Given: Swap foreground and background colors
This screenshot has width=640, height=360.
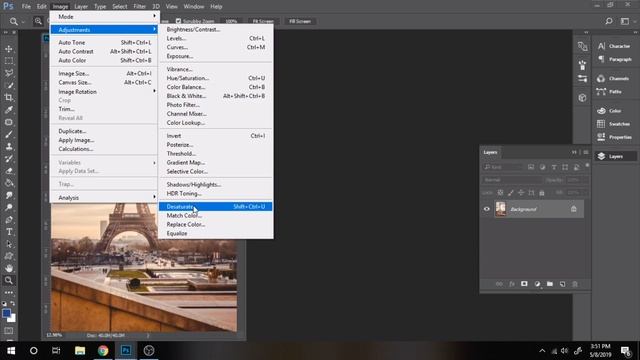Looking at the screenshot, I should 13,304.
